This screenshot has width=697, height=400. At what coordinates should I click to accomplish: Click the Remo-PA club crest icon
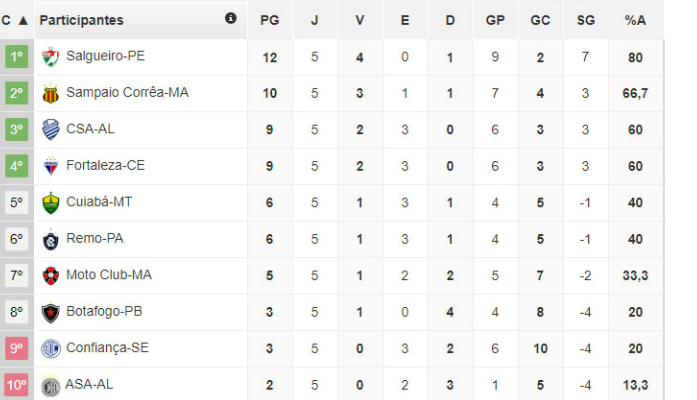[x=51, y=239]
